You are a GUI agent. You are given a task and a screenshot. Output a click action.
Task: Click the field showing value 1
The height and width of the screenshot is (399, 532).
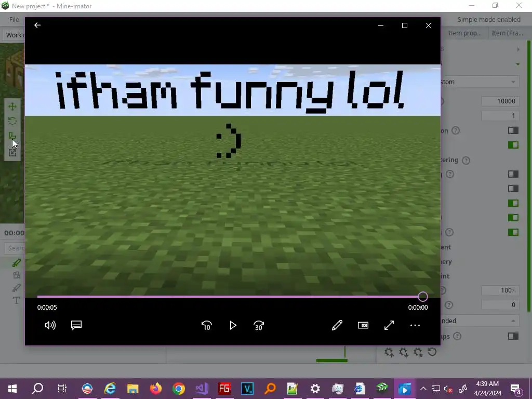click(500, 116)
